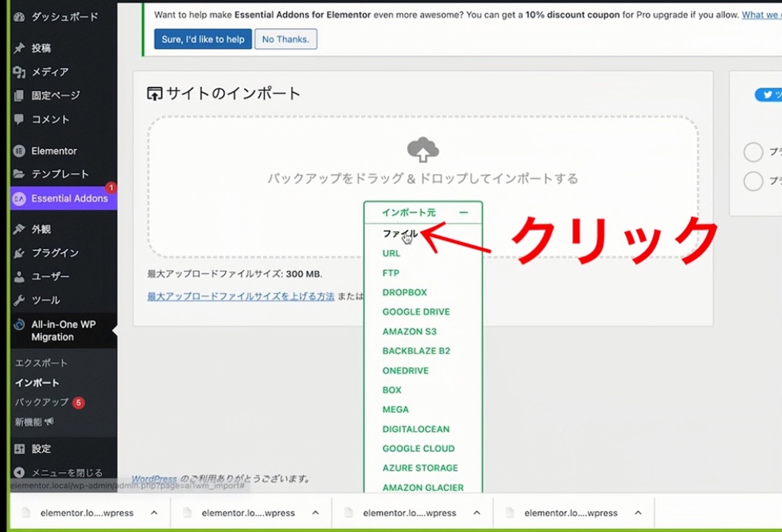
Task: Click the Elementor logo icon
Action: pyautogui.click(x=19, y=151)
